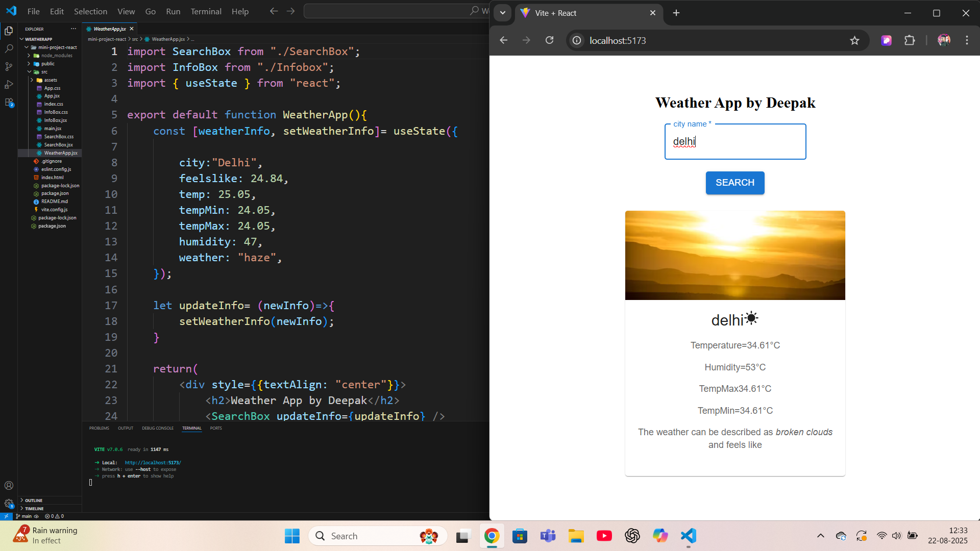Click the Windows taskbar Search box
The height and width of the screenshot is (551, 980).
point(378,536)
